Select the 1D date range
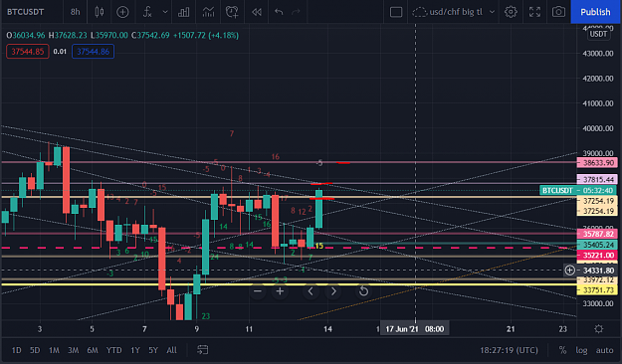Screen dimensions: 622x364 [16, 350]
